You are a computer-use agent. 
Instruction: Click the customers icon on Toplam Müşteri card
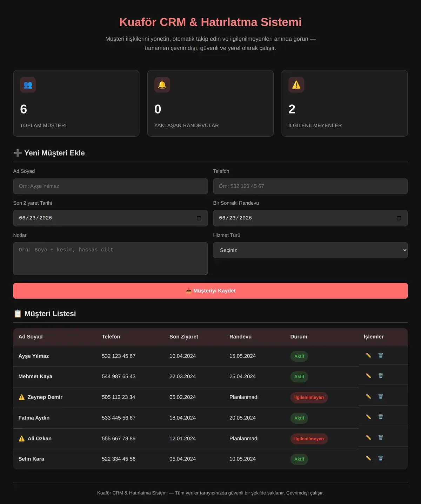(28, 85)
